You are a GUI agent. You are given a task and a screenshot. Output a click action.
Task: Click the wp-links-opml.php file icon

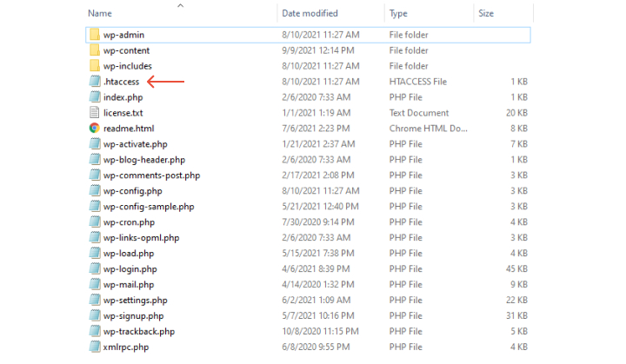[x=95, y=237]
